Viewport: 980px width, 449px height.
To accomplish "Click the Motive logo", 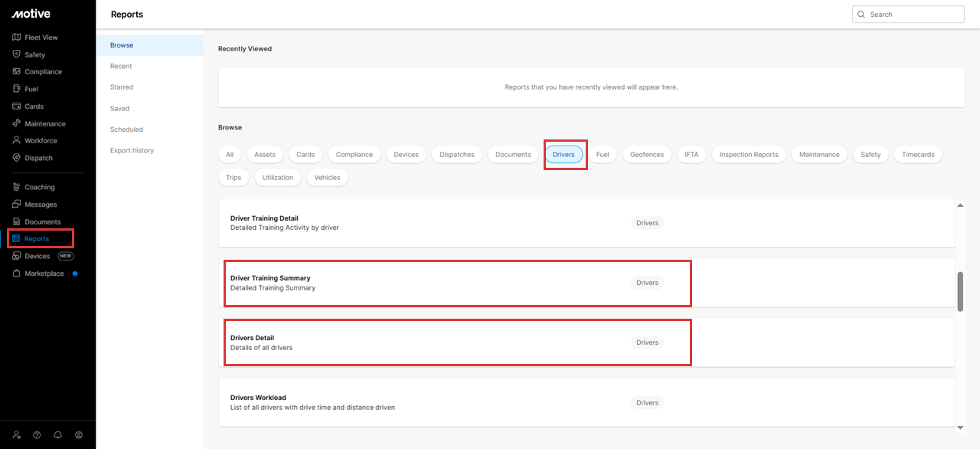I will (x=31, y=14).
